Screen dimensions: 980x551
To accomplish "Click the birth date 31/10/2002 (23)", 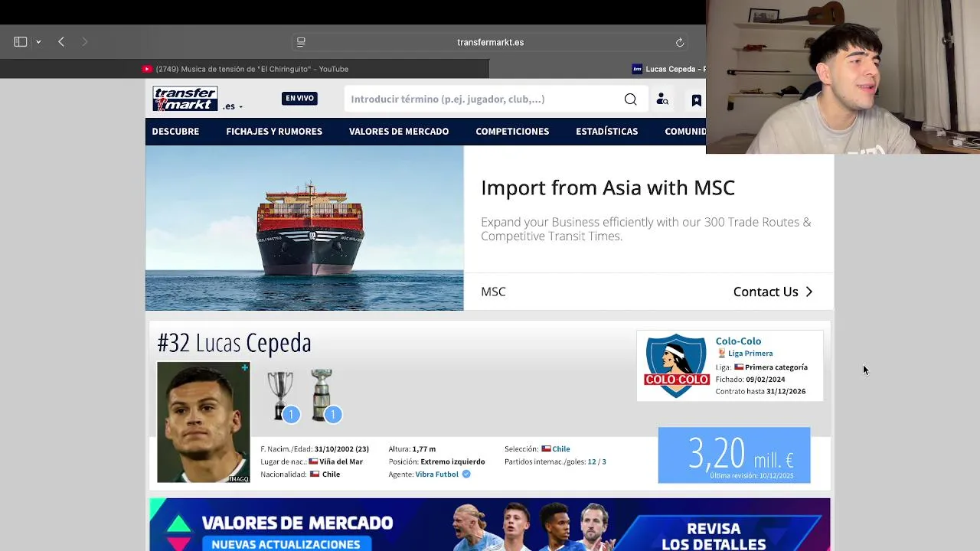I will [341, 449].
